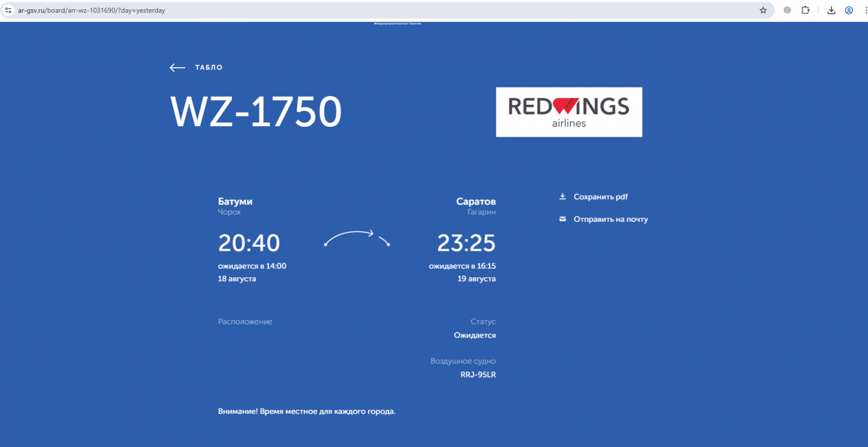
Task: Focus the address bar URL field
Action: click(388, 10)
